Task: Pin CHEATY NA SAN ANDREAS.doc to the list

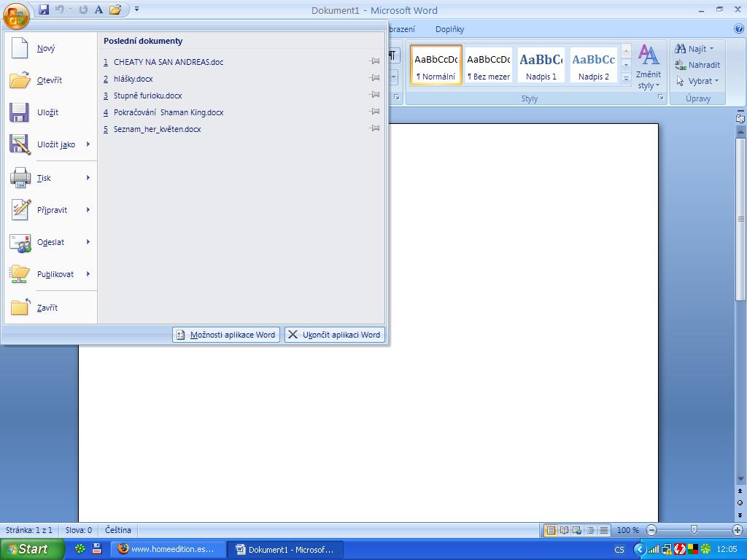Action: coord(374,61)
